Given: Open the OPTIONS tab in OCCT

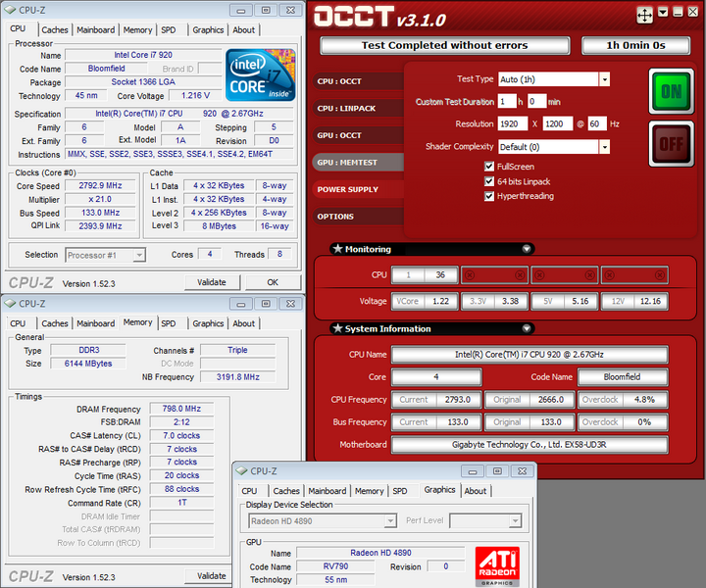Looking at the screenshot, I should [x=358, y=217].
